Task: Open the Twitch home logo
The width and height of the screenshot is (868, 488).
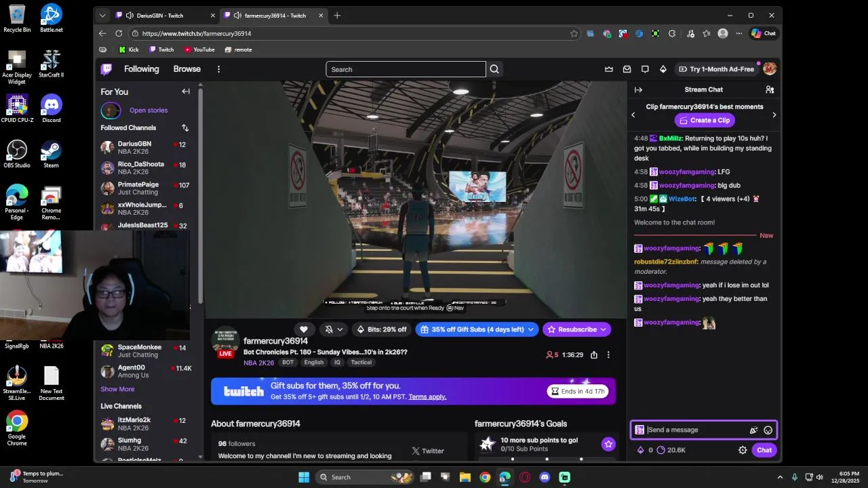Action: click(106, 69)
